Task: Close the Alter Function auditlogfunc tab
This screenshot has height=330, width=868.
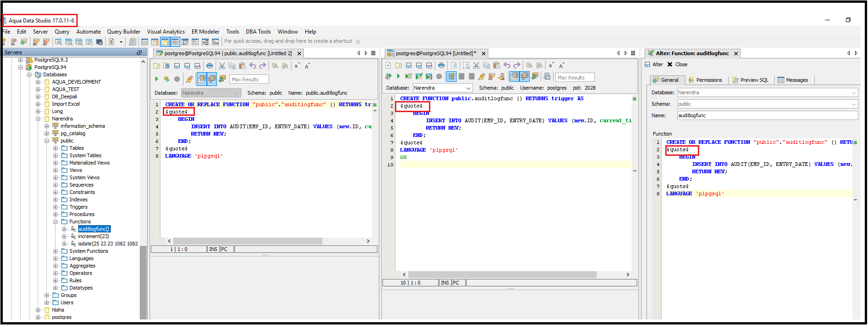Action: click(736, 54)
